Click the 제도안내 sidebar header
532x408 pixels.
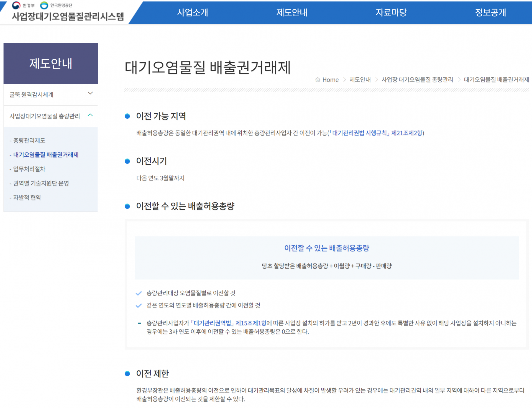[x=51, y=63]
